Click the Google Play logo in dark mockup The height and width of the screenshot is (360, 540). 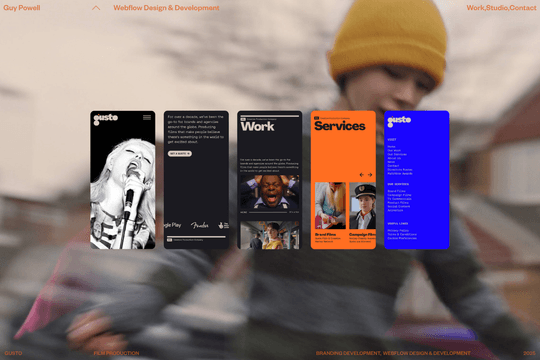point(173,225)
